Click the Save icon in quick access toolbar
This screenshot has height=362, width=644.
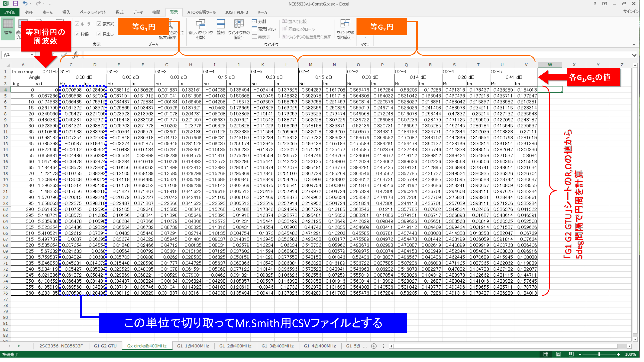[x=16, y=3]
